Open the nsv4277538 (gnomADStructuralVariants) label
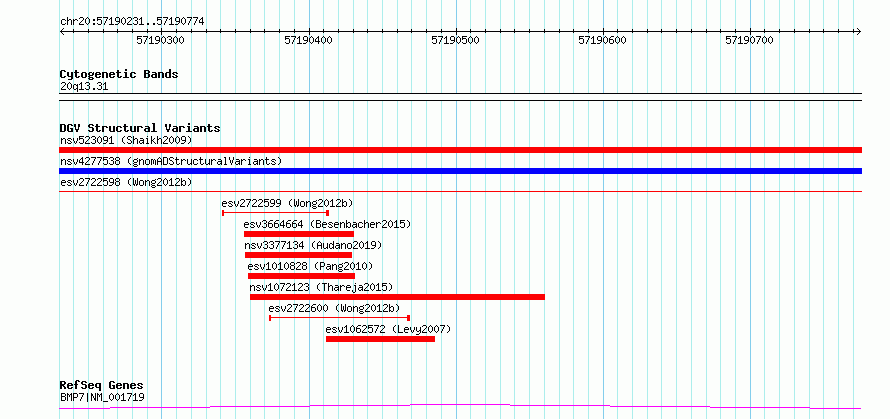Viewport: 890px width, 419px height. click(171, 161)
